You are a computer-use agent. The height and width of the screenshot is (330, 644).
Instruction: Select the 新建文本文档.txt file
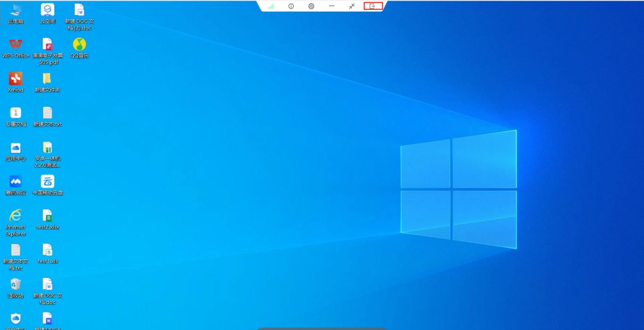click(16, 257)
